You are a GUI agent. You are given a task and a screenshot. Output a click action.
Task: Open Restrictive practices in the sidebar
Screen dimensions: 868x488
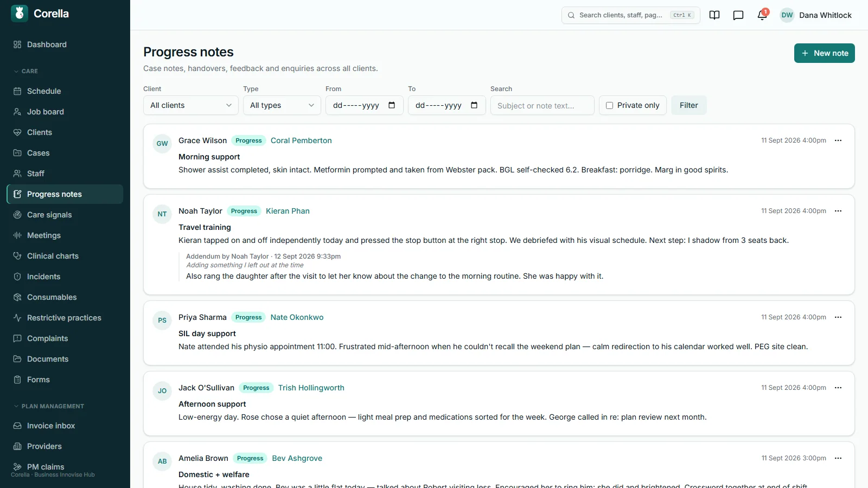[x=65, y=318]
